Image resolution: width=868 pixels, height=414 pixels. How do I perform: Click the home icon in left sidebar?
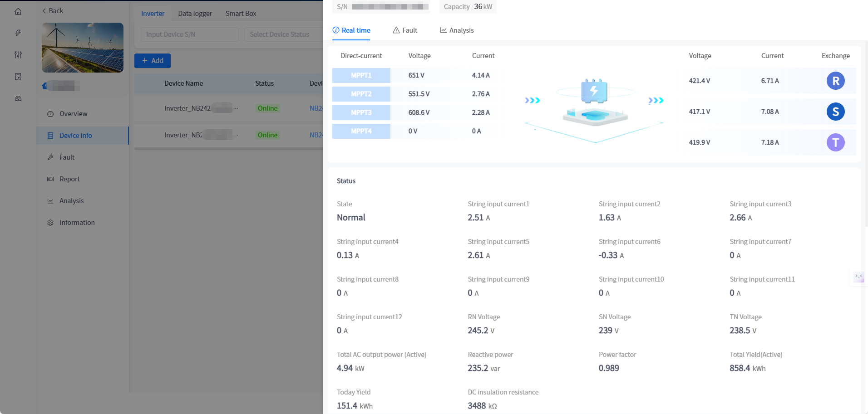(18, 11)
